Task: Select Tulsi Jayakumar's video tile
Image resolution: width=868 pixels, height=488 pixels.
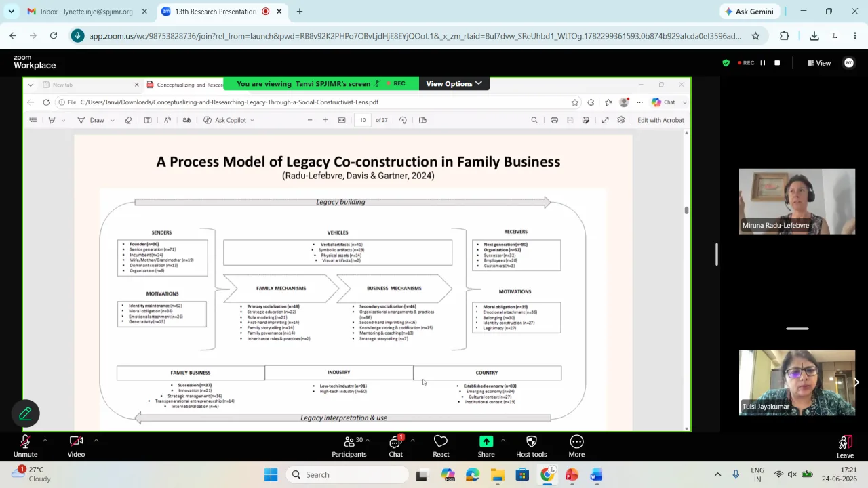Action: tap(797, 383)
